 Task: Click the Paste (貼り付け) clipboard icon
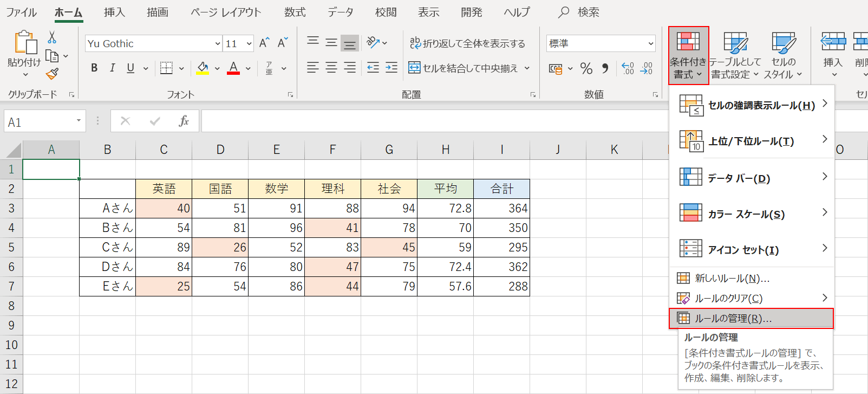click(x=25, y=42)
